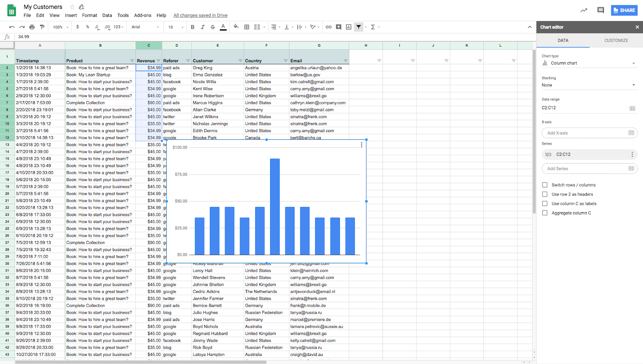The image size is (643, 364).
Task: Click the blue SHARE button
Action: (624, 10)
